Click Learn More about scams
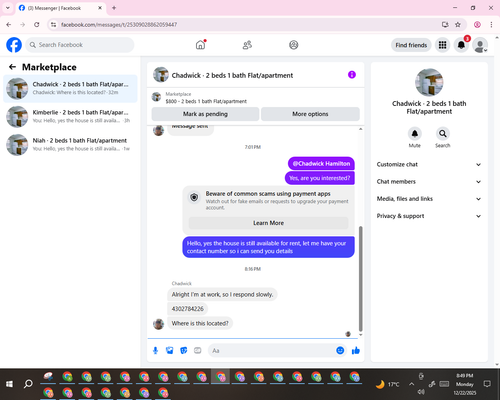 click(268, 223)
